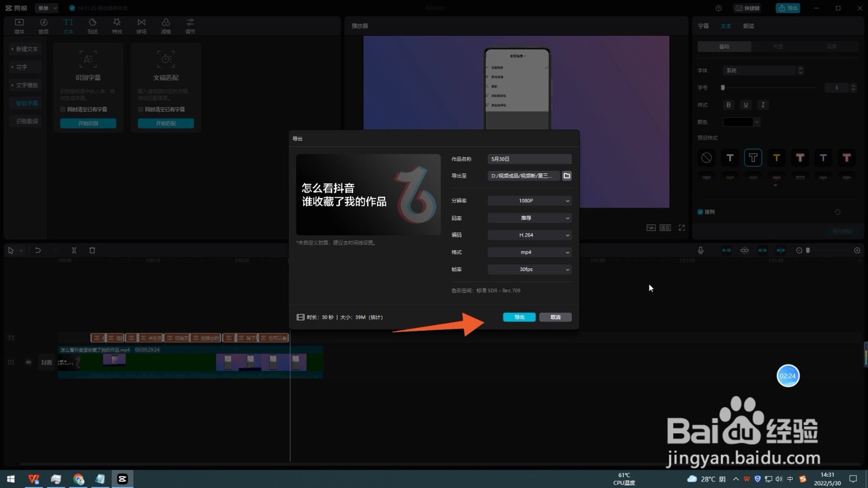Expand the 文字模板 category
This screenshot has height=488, width=868.
click(x=25, y=85)
